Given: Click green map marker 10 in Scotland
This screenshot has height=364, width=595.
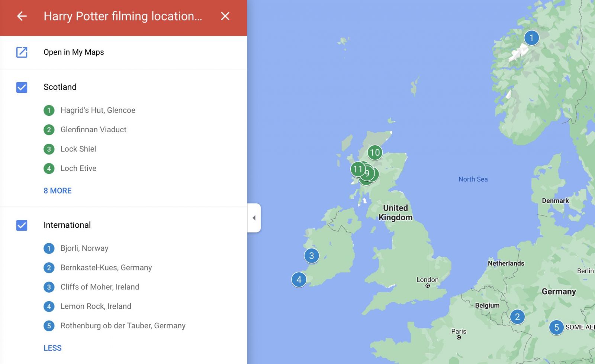Looking at the screenshot, I should tap(375, 152).
